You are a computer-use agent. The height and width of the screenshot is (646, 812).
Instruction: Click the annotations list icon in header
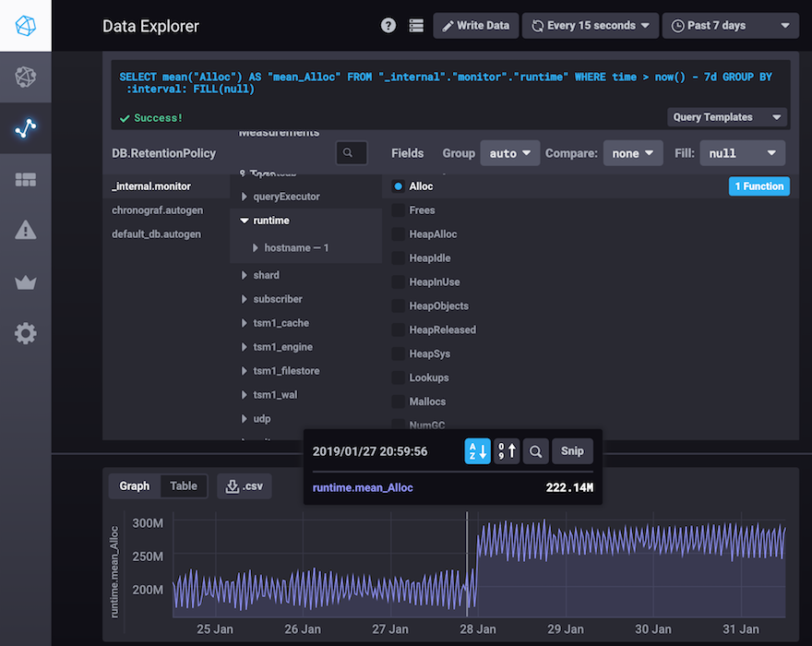(416, 26)
